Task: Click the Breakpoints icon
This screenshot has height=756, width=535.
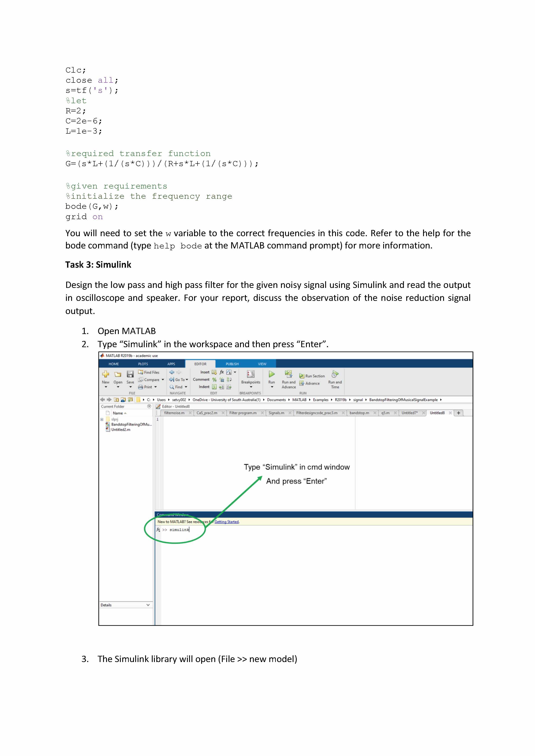Action: coord(251,374)
